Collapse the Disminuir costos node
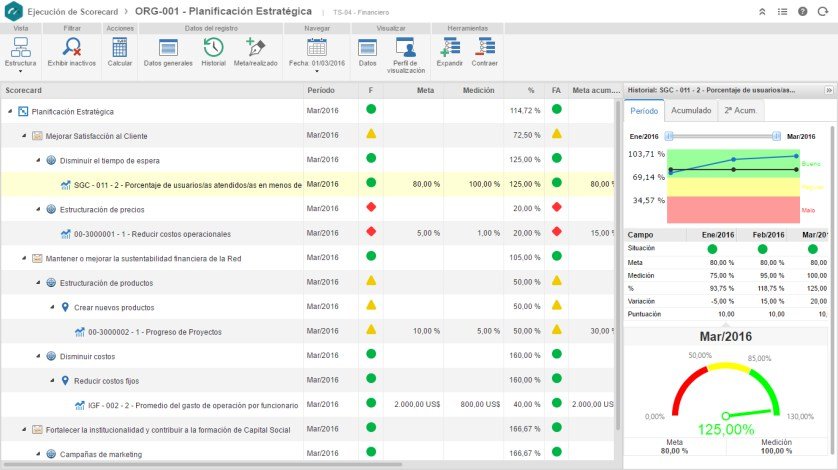This screenshot has width=838, height=470. 38,356
